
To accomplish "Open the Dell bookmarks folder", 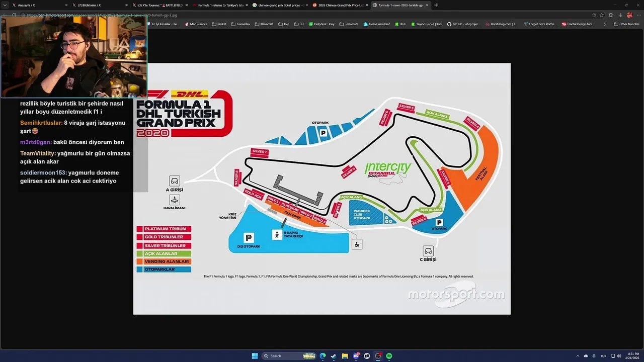I will pos(284,24).
